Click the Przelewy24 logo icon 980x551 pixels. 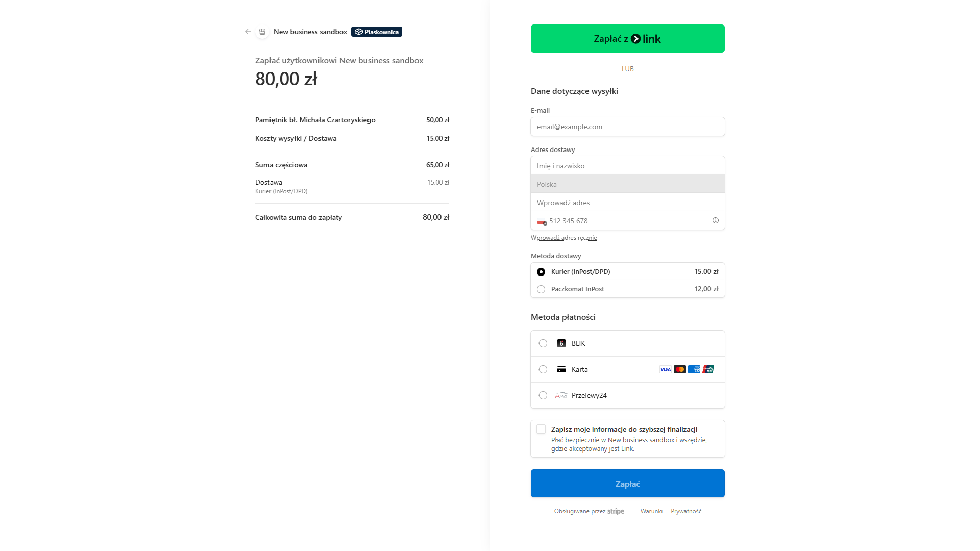coord(561,395)
